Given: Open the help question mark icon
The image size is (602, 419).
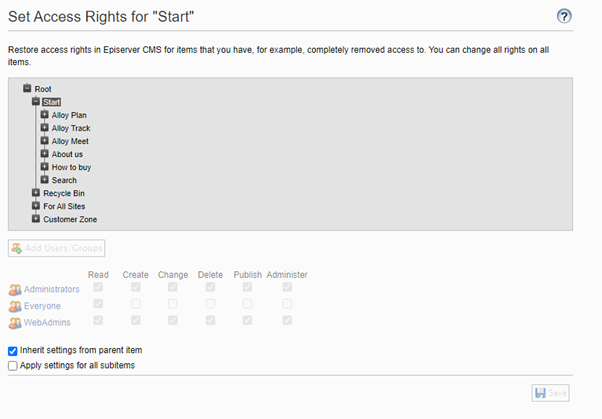Looking at the screenshot, I should pyautogui.click(x=564, y=16).
